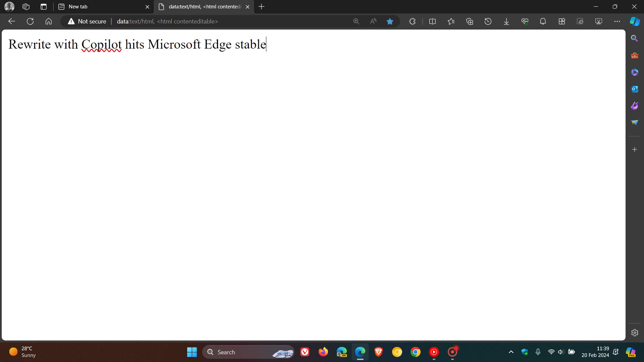Image resolution: width=644 pixels, height=362 pixels.
Task: Open Collections
Action: click(x=470, y=21)
